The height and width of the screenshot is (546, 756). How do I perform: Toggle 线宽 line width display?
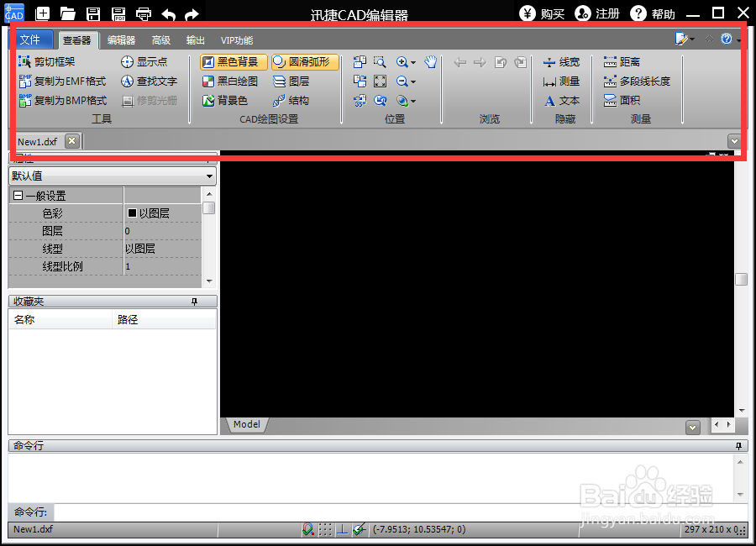[561, 61]
